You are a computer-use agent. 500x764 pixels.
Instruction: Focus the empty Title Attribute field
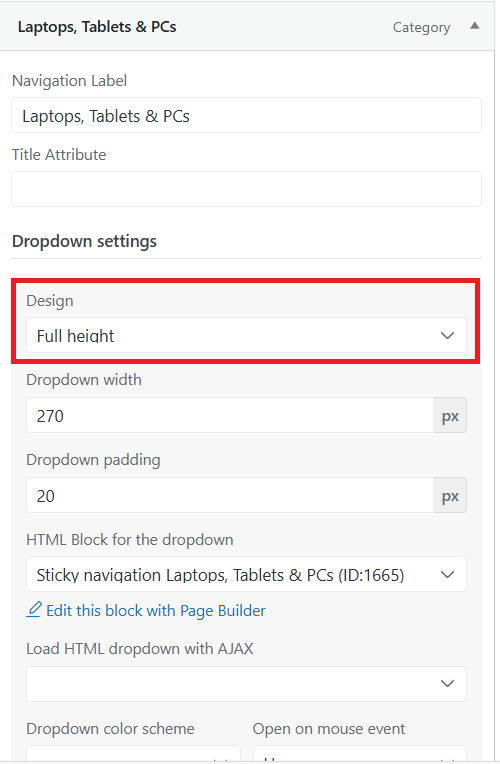coord(246,189)
